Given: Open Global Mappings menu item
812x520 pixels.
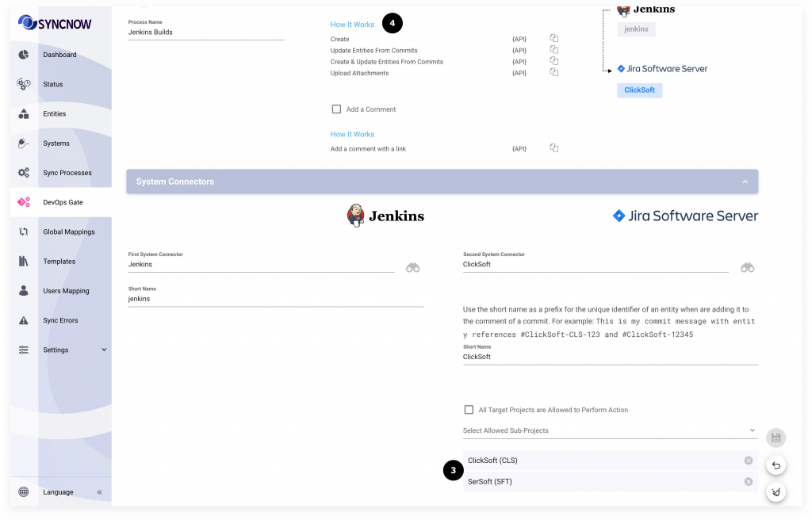Looking at the screenshot, I should (69, 231).
